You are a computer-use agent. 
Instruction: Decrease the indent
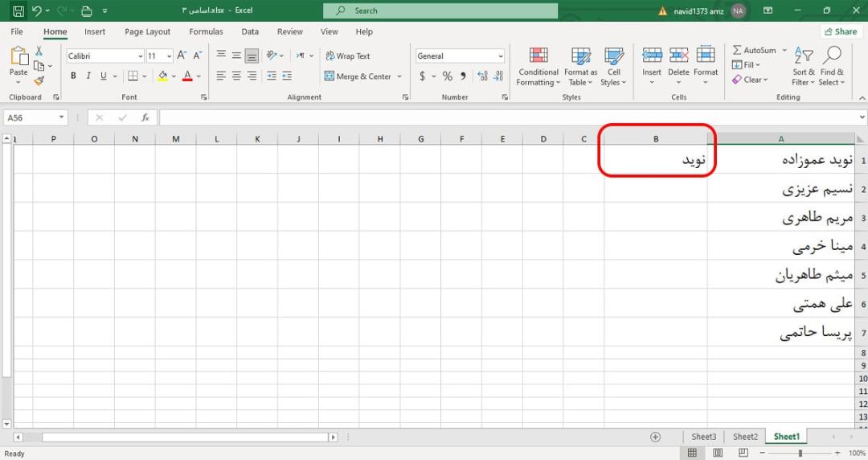click(x=272, y=76)
